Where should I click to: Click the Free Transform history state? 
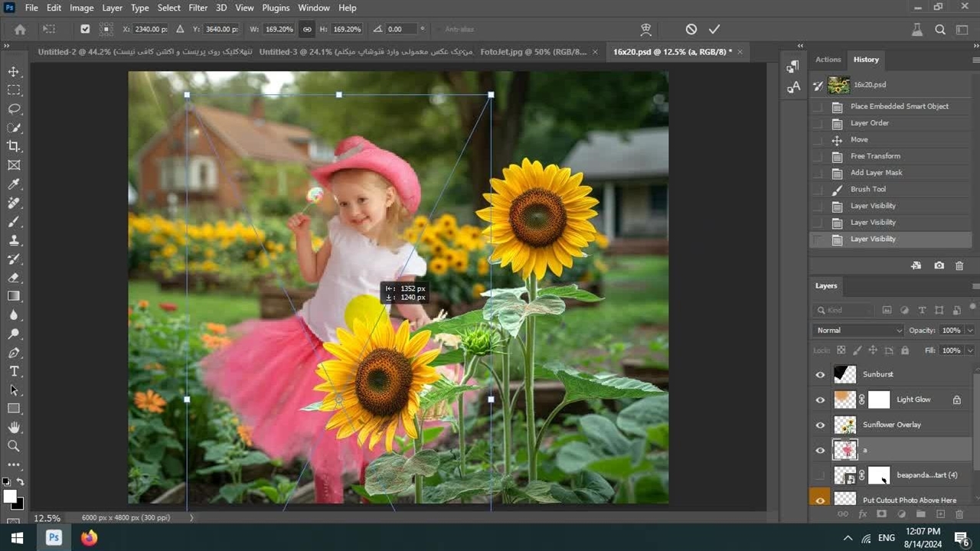click(875, 156)
